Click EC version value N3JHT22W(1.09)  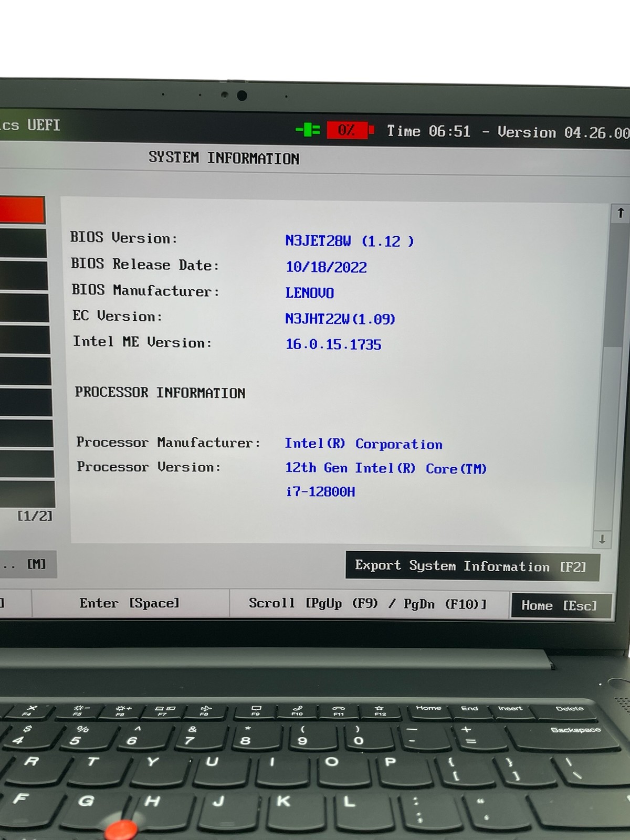(340, 319)
